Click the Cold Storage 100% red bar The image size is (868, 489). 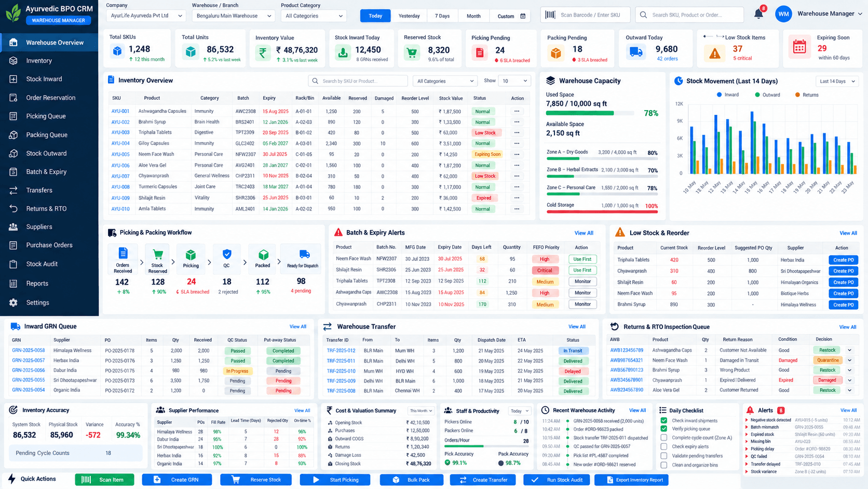602,212
